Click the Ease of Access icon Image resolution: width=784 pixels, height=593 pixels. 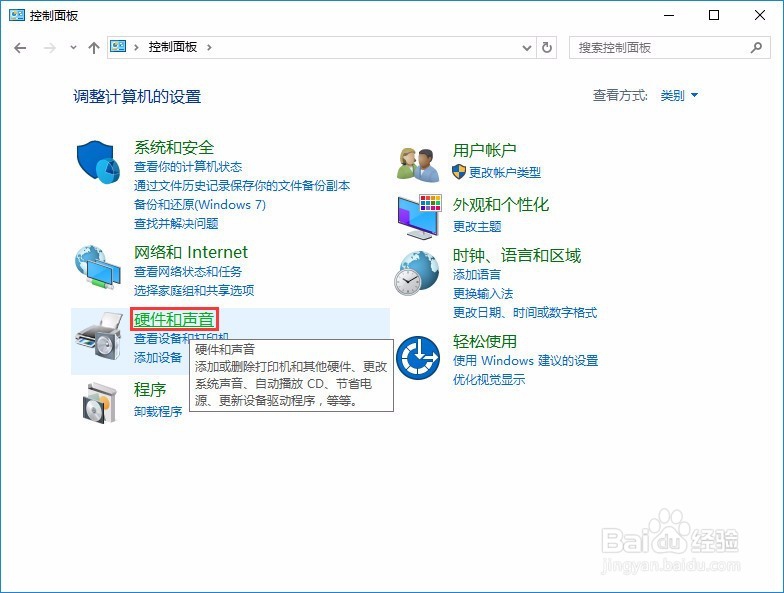(418, 358)
